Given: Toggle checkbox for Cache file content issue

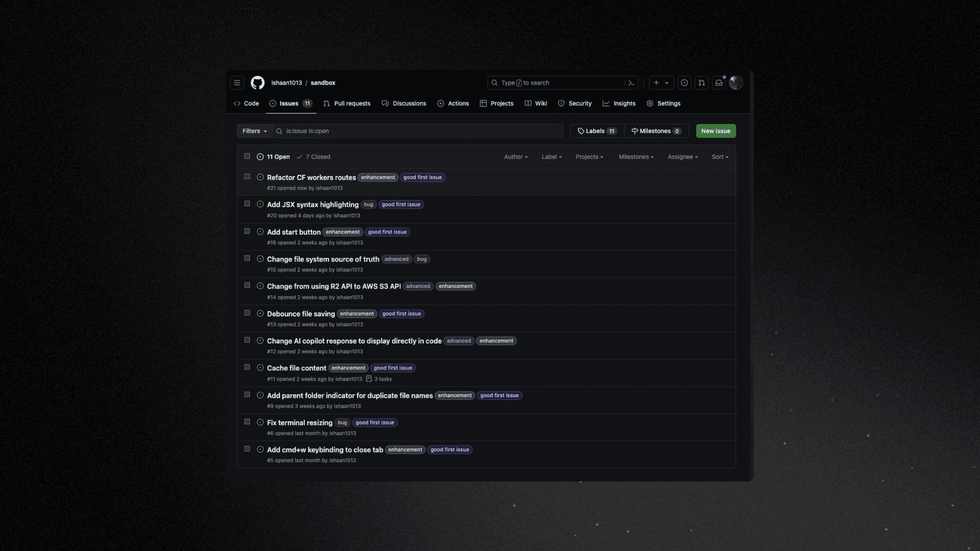Looking at the screenshot, I should pyautogui.click(x=247, y=368).
